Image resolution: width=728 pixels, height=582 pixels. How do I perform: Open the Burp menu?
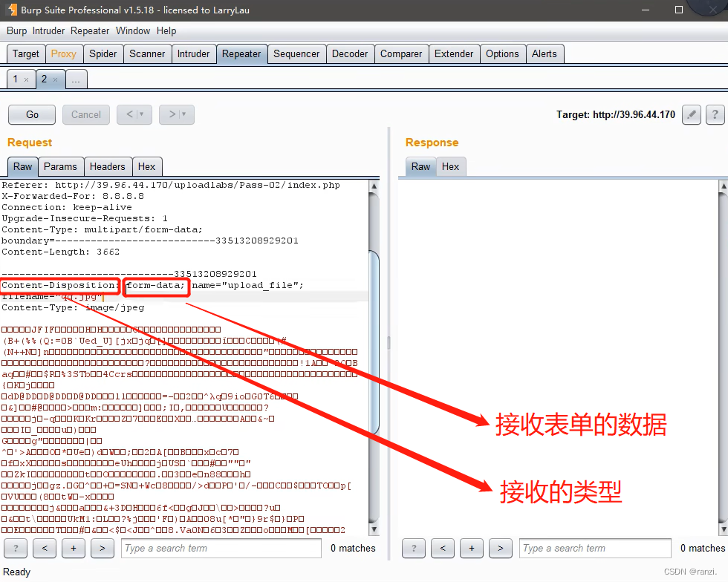16,30
